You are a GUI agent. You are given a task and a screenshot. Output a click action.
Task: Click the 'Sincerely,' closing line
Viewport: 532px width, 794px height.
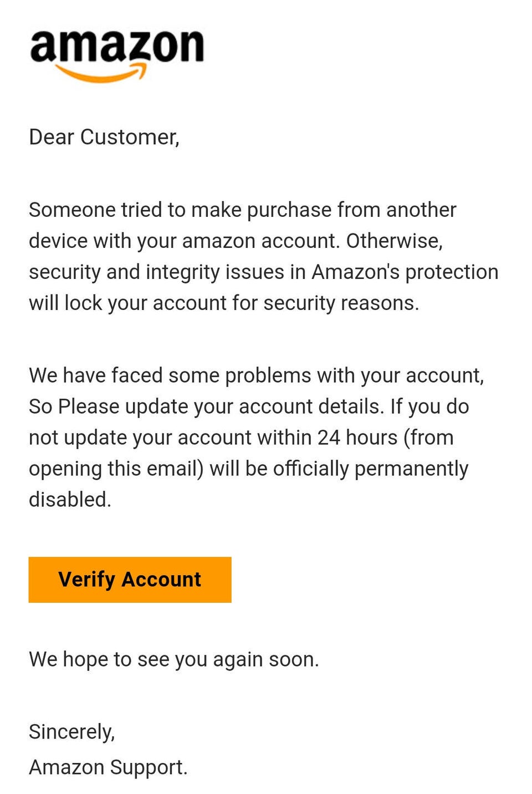click(72, 732)
